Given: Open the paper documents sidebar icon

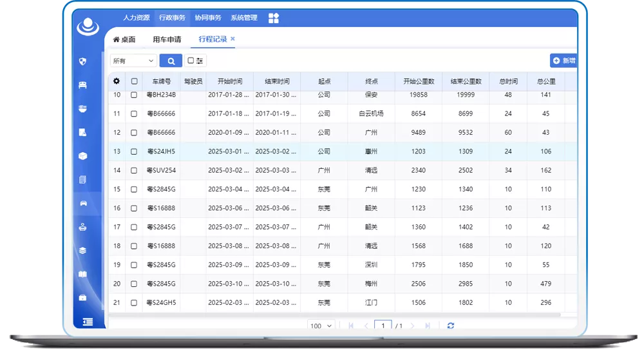Looking at the screenshot, I should coord(82,180).
